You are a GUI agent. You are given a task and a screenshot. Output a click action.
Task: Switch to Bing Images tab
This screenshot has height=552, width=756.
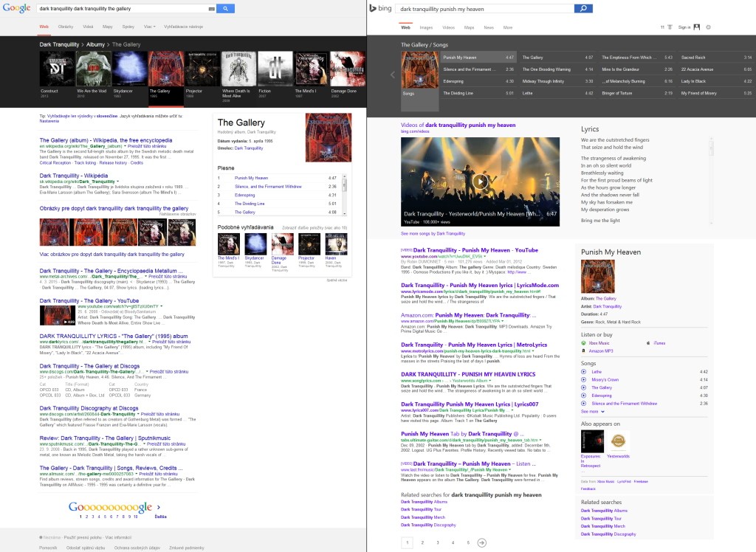click(x=426, y=27)
